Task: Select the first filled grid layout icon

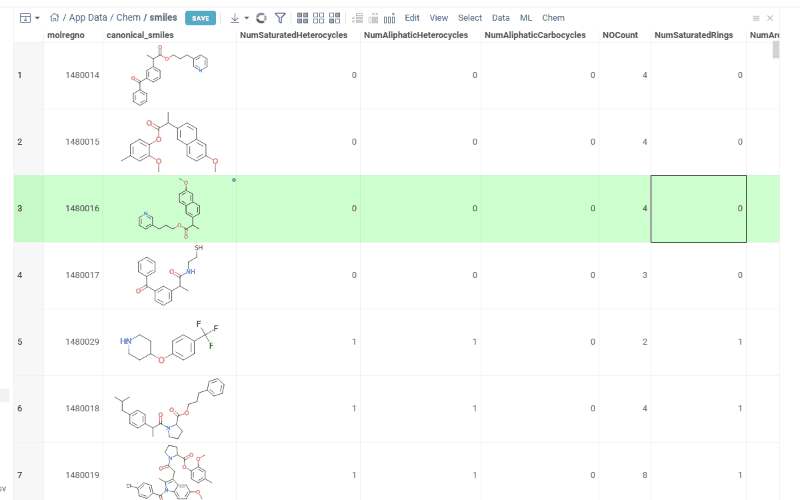Action: (x=302, y=18)
